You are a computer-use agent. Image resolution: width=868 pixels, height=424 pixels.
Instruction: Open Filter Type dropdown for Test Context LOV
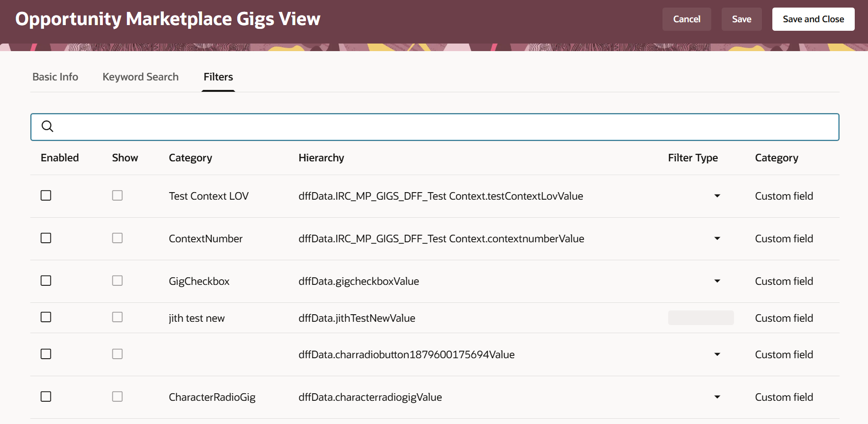click(x=717, y=196)
